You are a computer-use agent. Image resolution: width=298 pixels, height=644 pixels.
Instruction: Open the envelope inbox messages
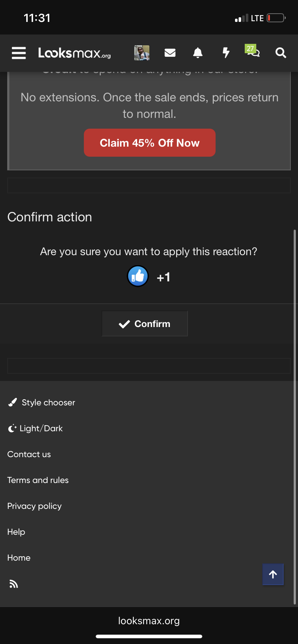click(170, 53)
